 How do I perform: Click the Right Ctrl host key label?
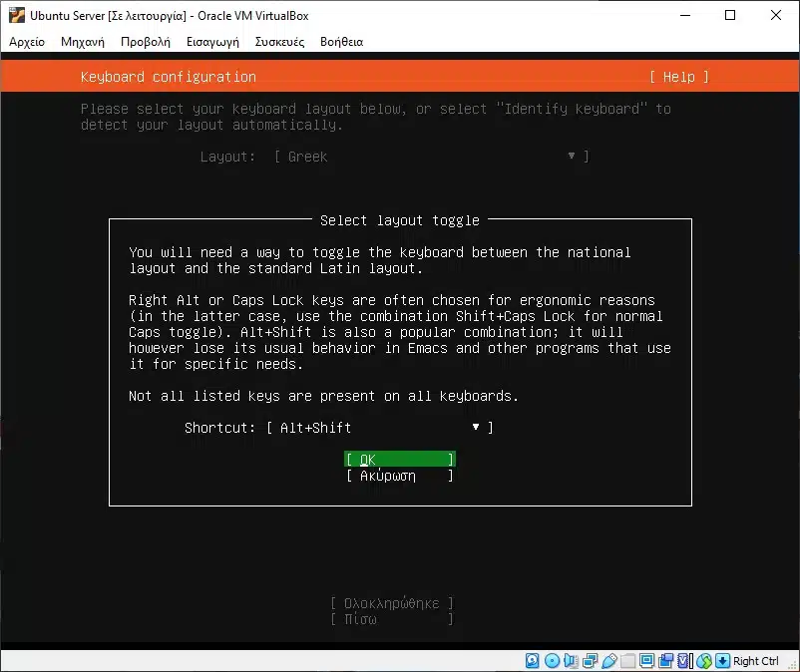tap(756, 661)
